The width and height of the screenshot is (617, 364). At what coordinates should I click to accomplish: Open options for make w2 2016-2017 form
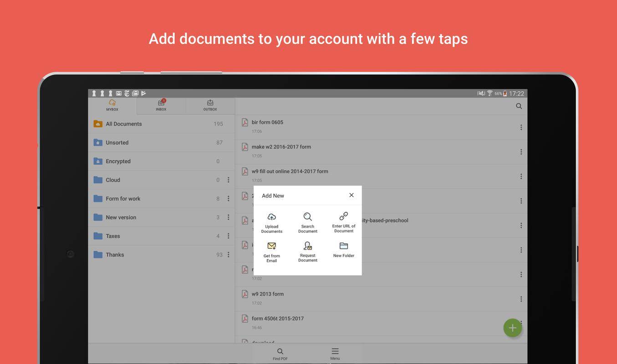521,152
